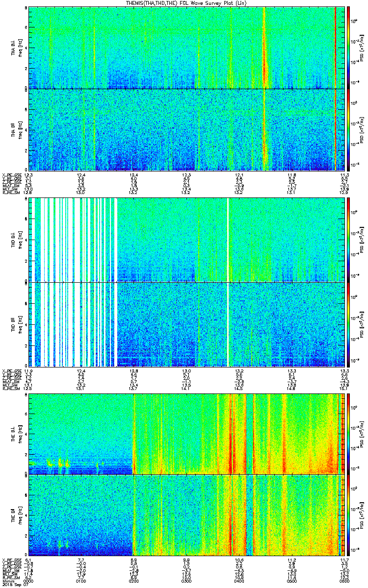368x588 pixels.
Task: Click the 0100 time tick label
Action: 81,582
